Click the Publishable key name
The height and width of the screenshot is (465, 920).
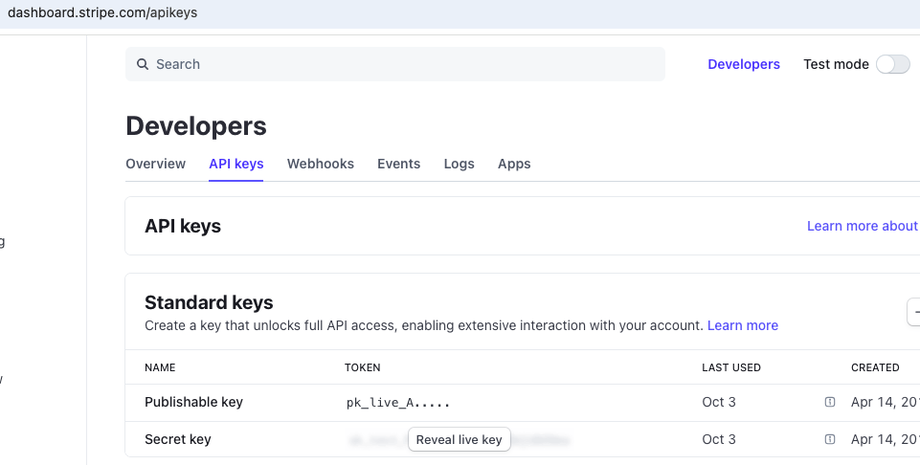coord(194,402)
